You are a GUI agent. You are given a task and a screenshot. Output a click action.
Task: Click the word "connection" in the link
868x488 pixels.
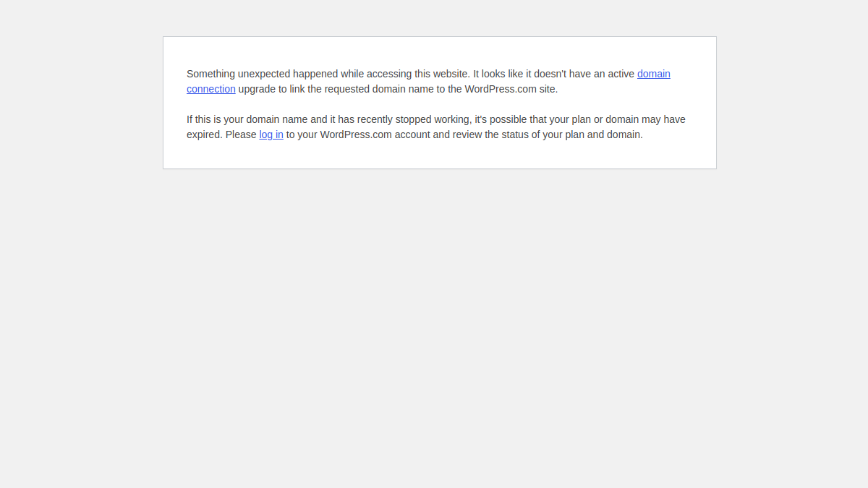pyautogui.click(x=211, y=89)
